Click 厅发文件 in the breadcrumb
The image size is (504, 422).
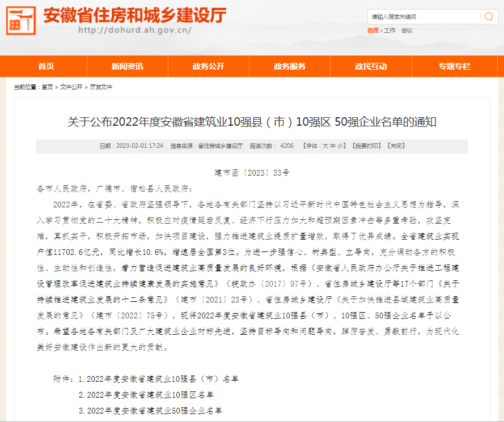(101, 87)
